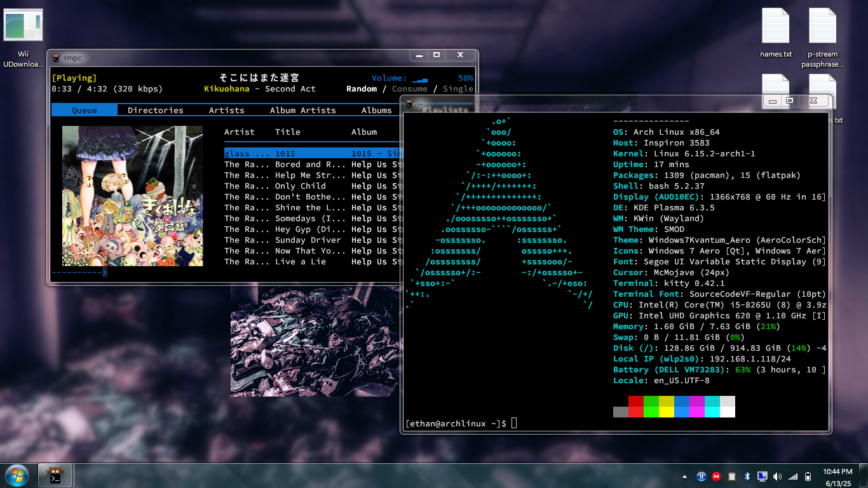Click the terminal prompt [ethan@archlinux ~]$
This screenshot has width=868, height=488.
coord(456,424)
